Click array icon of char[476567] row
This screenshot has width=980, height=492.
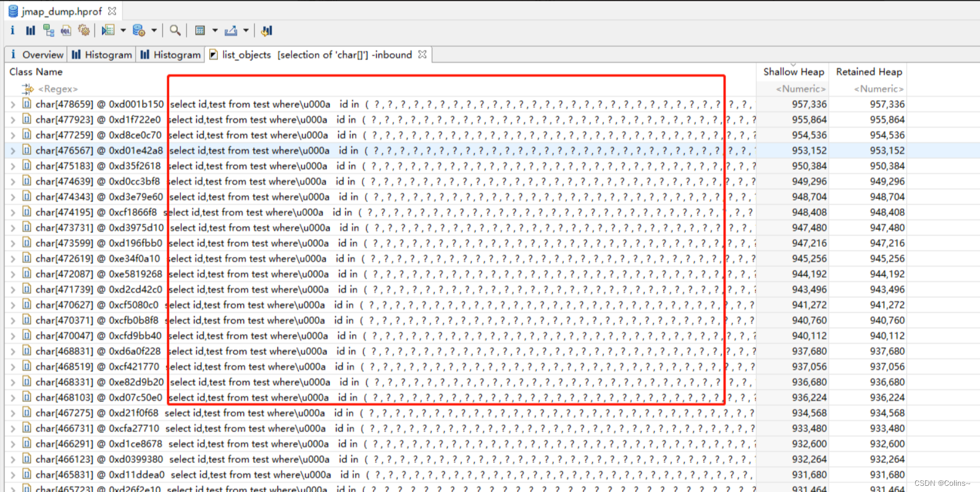coord(27,150)
